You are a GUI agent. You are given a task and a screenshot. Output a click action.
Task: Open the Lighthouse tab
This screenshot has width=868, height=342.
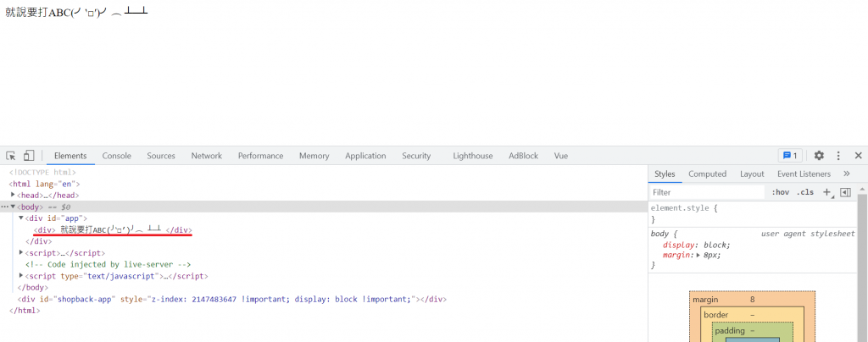473,156
